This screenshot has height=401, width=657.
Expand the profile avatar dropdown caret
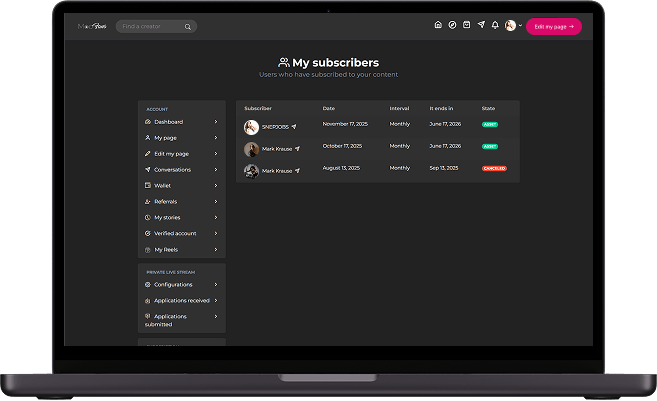[x=520, y=26]
